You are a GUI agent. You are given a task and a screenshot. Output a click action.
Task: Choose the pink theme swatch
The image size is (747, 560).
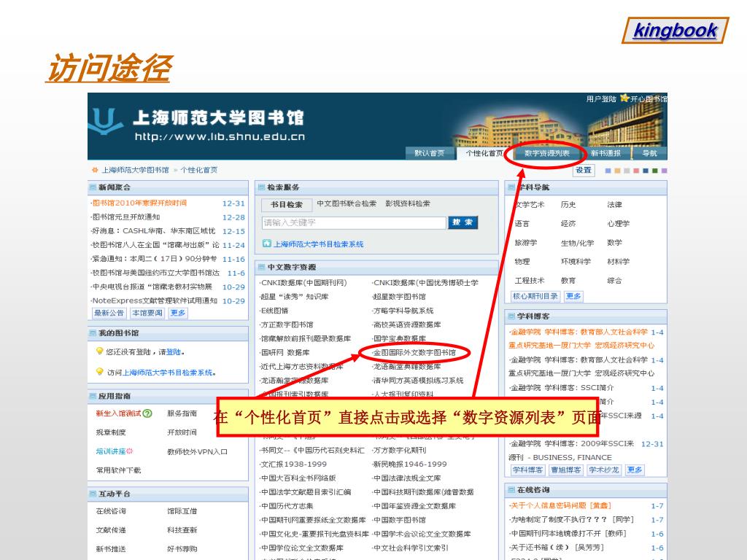coord(636,171)
